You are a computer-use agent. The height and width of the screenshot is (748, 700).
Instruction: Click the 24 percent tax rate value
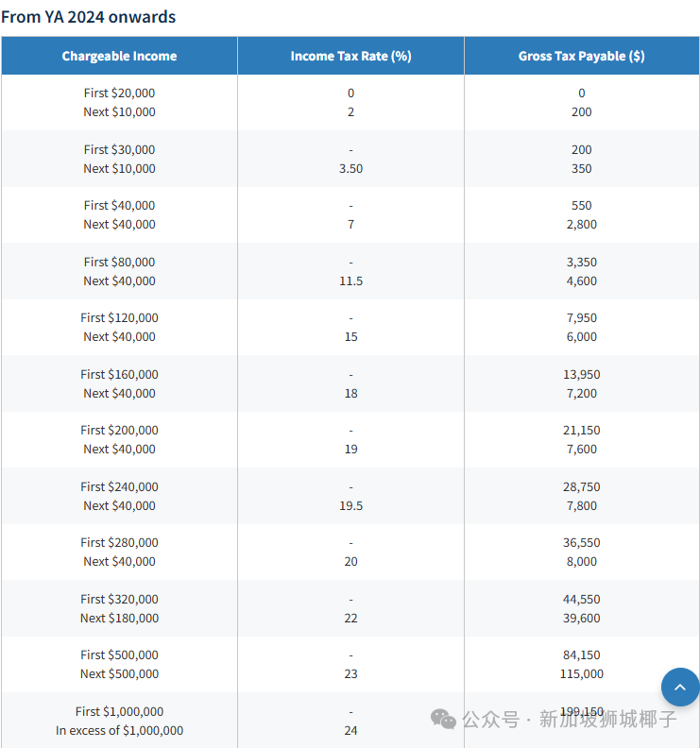(350, 730)
